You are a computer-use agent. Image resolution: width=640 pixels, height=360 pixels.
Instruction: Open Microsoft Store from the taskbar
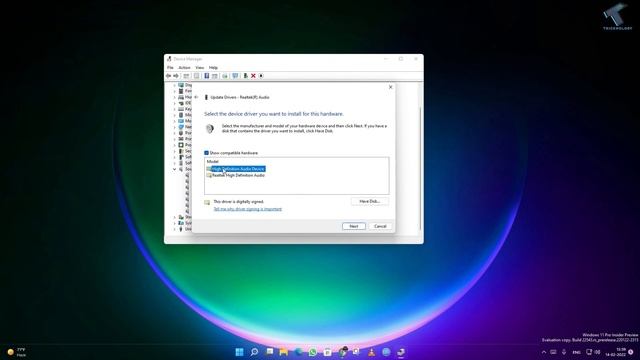(x=327, y=352)
